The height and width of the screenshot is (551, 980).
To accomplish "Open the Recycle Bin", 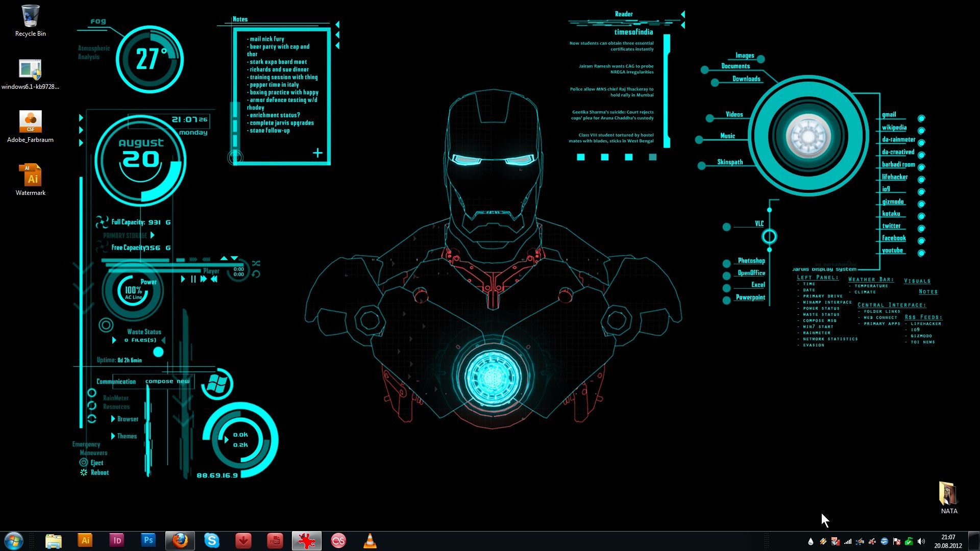I will 31,19.
